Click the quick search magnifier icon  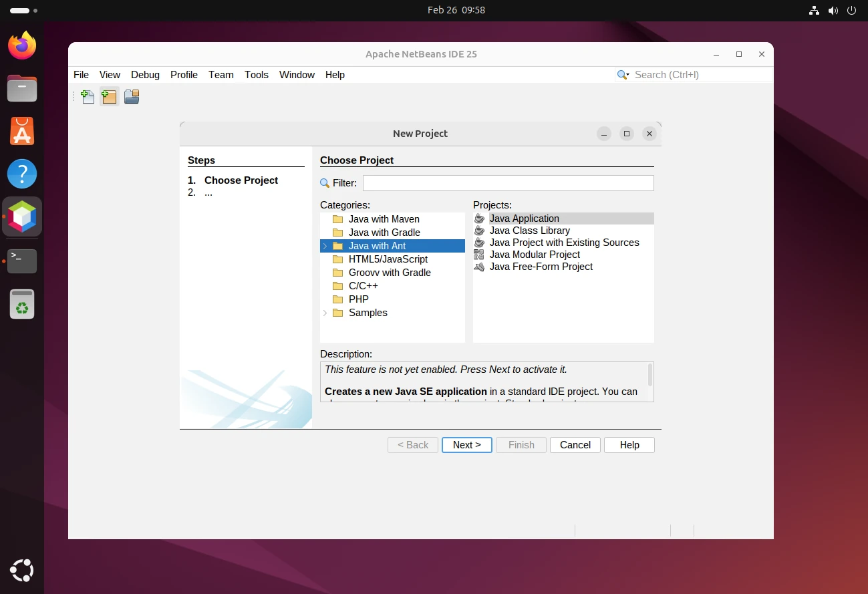pyautogui.click(x=623, y=75)
